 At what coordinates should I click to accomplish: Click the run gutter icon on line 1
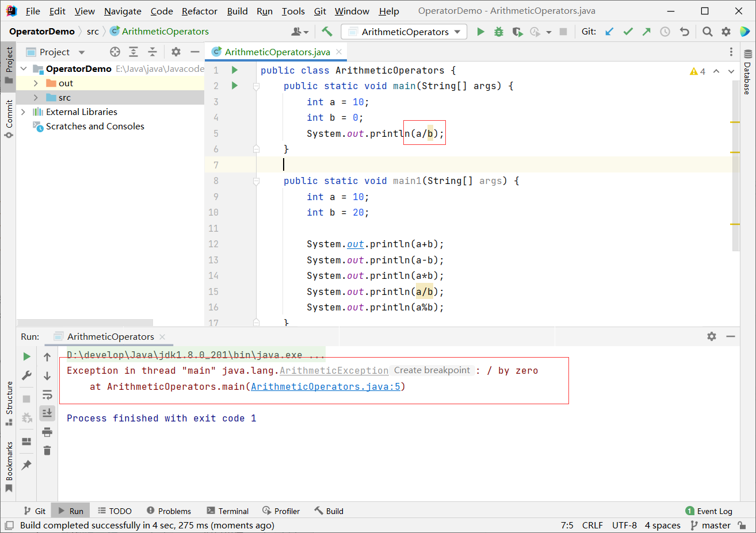(235, 70)
